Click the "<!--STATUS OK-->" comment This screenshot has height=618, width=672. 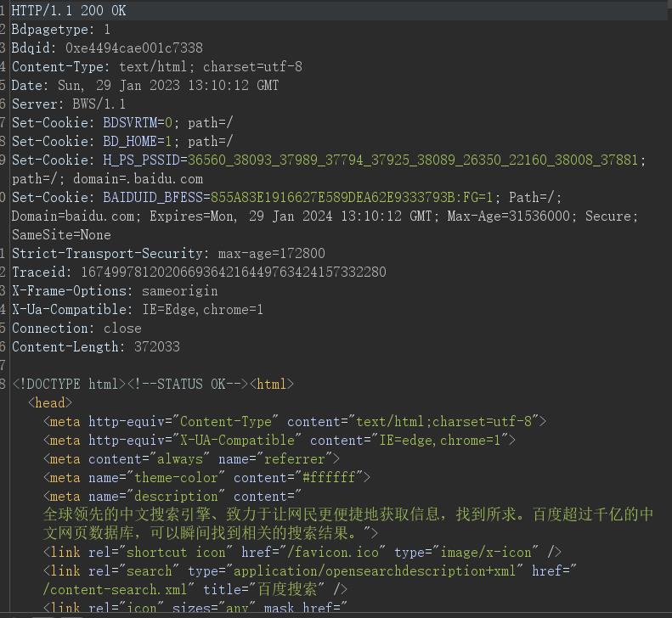click(188, 384)
